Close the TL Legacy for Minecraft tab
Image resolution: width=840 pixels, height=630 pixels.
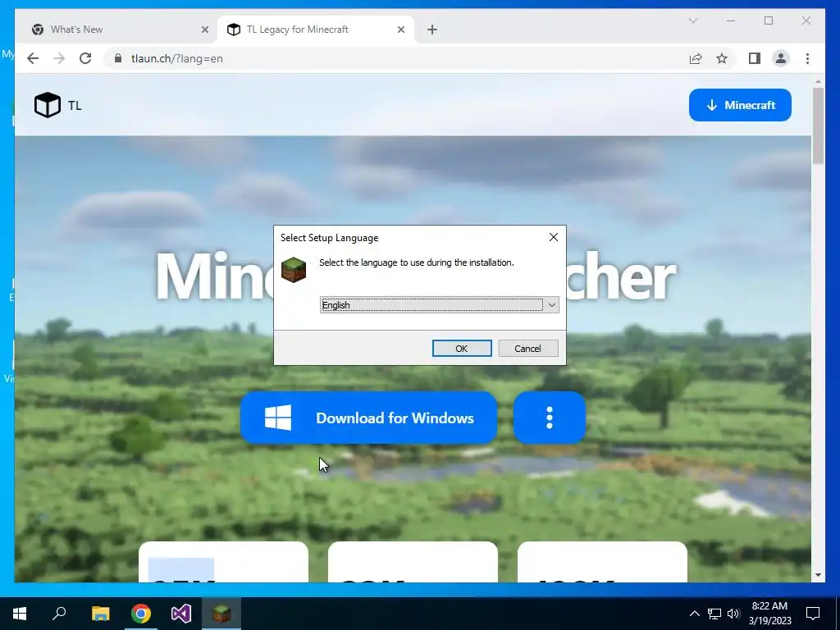(x=400, y=30)
